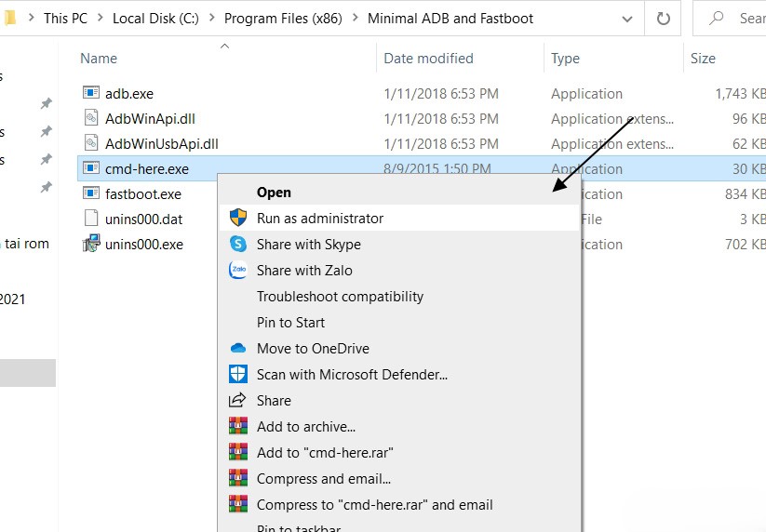
Task: Click the Share arrow icon
Action: [x=238, y=401]
